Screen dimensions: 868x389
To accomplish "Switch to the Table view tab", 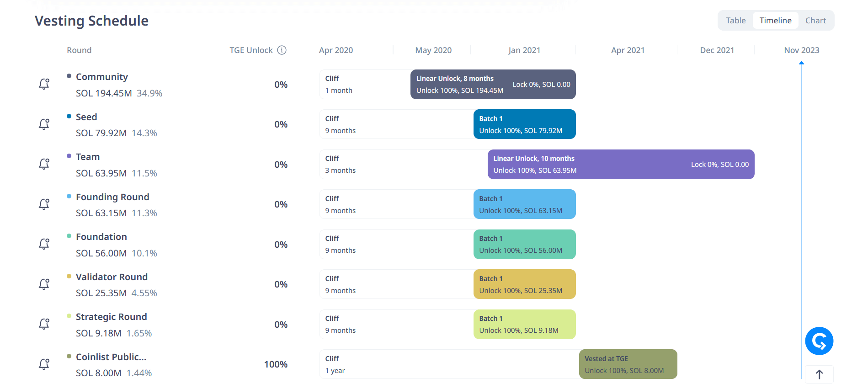I will point(735,20).
